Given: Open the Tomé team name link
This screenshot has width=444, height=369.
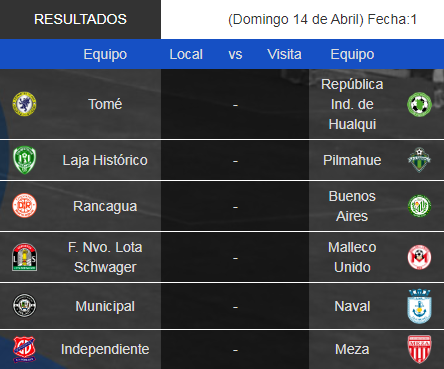Looking at the screenshot, I should 105,104.
